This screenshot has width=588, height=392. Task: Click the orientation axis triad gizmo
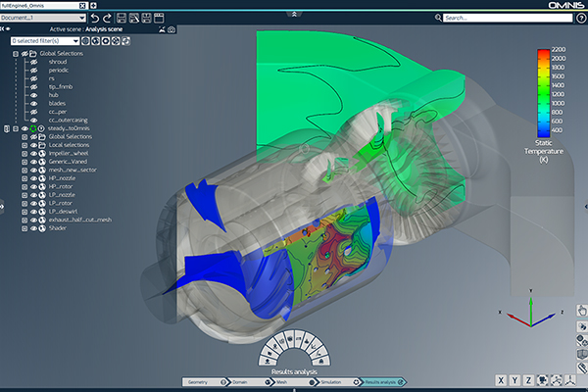[x=530, y=311]
